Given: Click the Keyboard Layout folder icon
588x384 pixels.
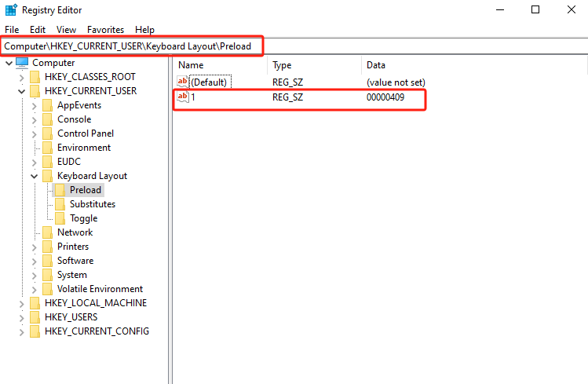Looking at the screenshot, I should pos(47,176).
